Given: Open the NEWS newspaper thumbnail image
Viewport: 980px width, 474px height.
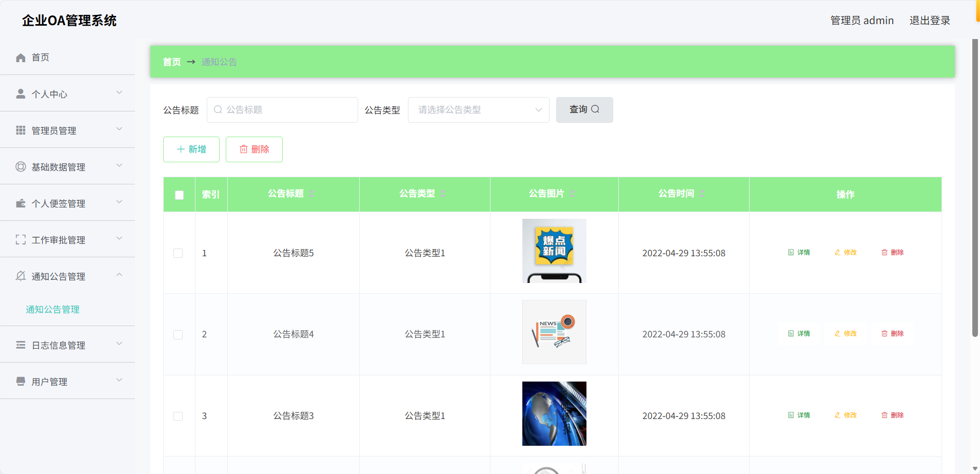Looking at the screenshot, I should tap(554, 332).
